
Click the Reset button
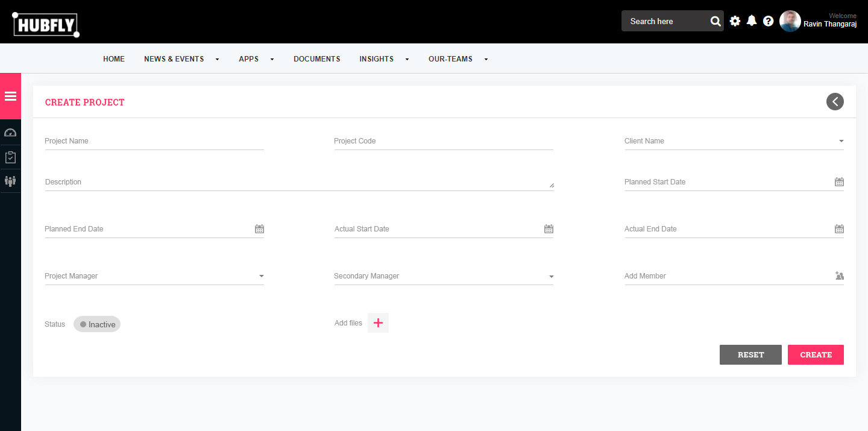click(x=750, y=354)
